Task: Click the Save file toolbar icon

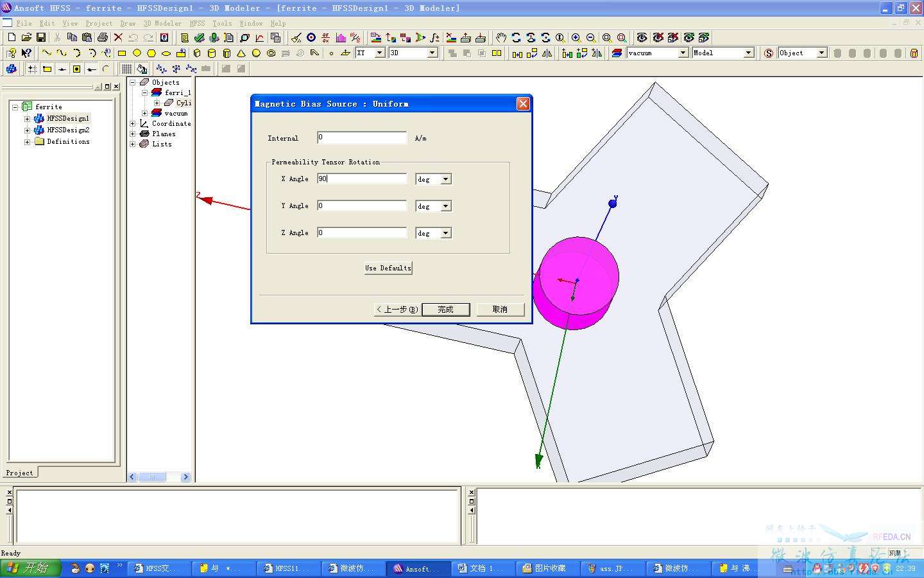Action: tap(41, 38)
